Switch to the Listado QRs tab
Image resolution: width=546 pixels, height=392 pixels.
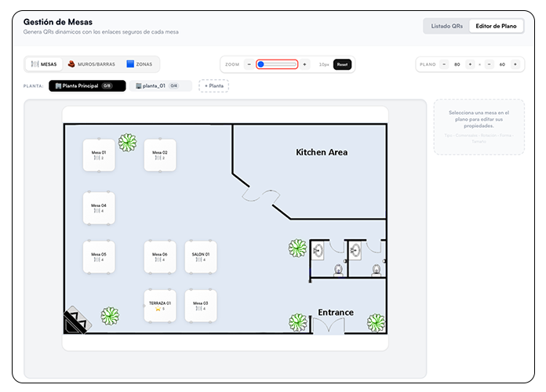coord(446,26)
